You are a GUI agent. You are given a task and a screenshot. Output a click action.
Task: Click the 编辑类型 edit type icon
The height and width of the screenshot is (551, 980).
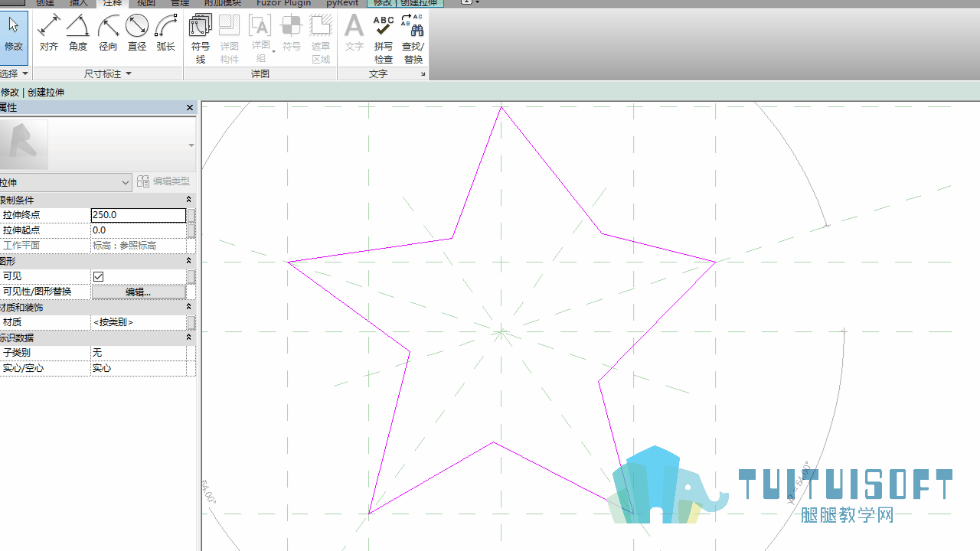pyautogui.click(x=143, y=181)
